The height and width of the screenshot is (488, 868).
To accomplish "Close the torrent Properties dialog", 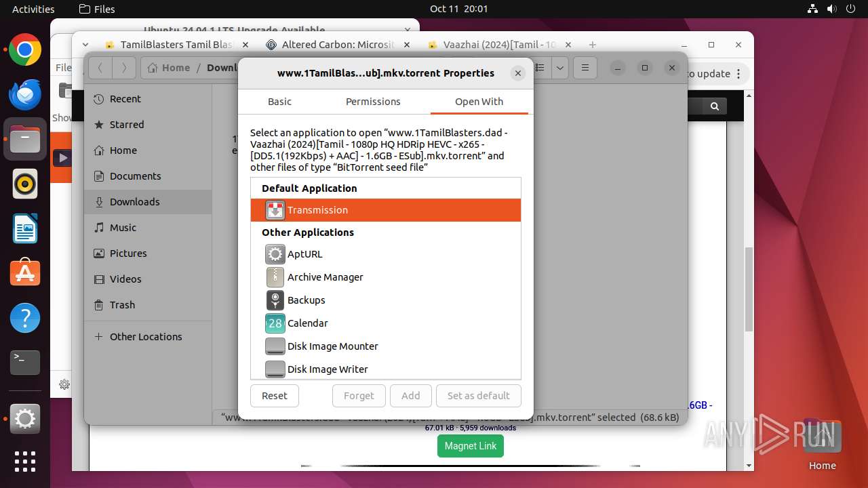I will pos(518,73).
